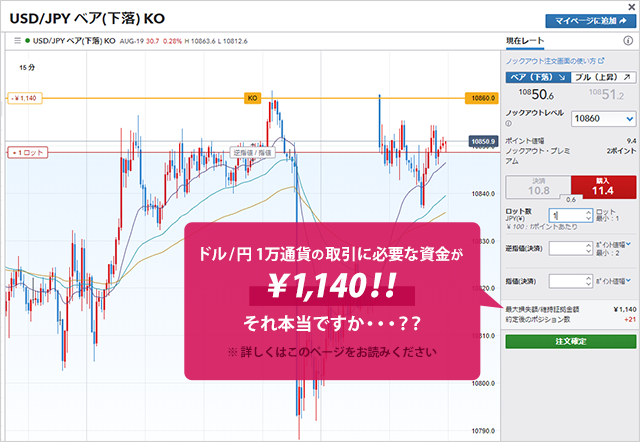
Task: Switch to the 現在レート tab
Action: coord(526,40)
